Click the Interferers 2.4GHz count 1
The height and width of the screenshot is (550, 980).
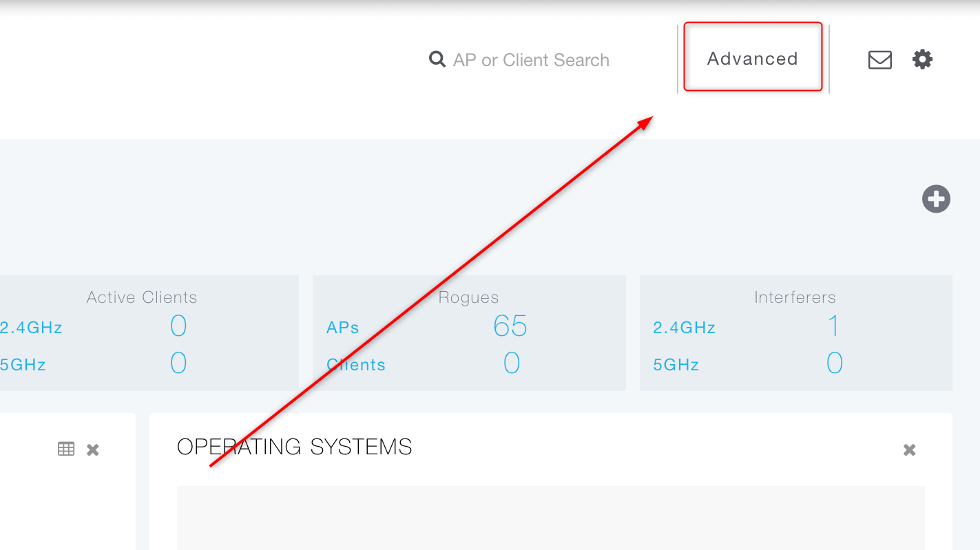coord(834,326)
